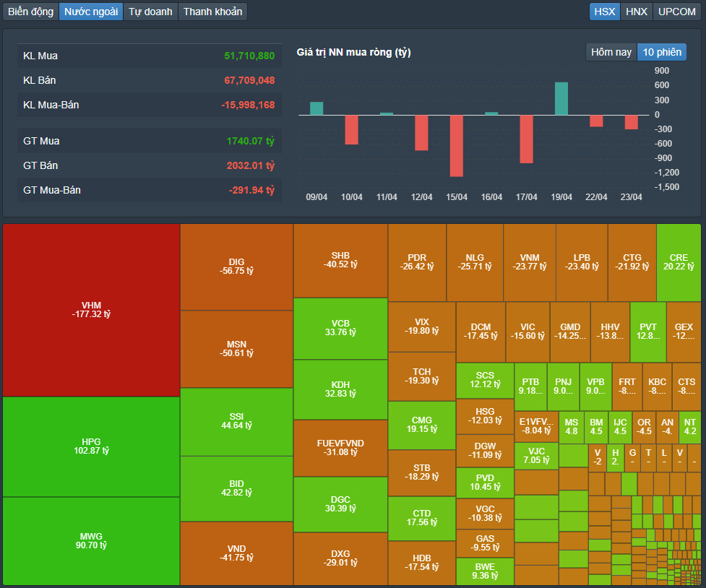706x588 pixels.
Task: Click the KL Mua-Bán value -15,998,168
Action: [x=248, y=105]
